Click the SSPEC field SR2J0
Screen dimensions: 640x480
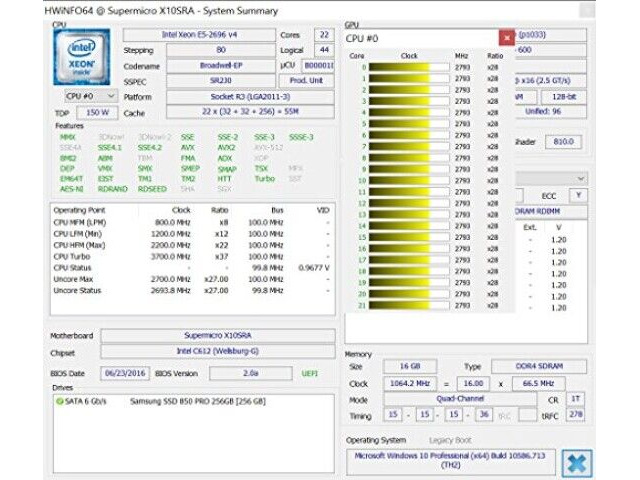221,81
